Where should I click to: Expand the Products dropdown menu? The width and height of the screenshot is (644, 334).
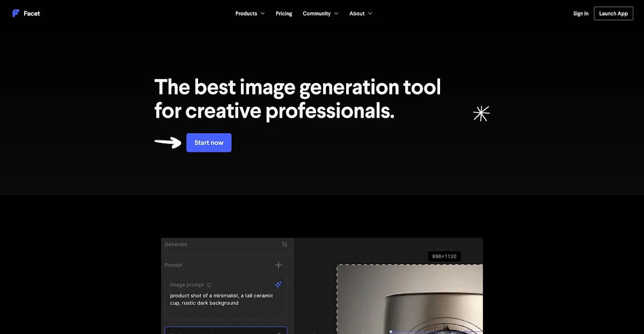pos(250,13)
